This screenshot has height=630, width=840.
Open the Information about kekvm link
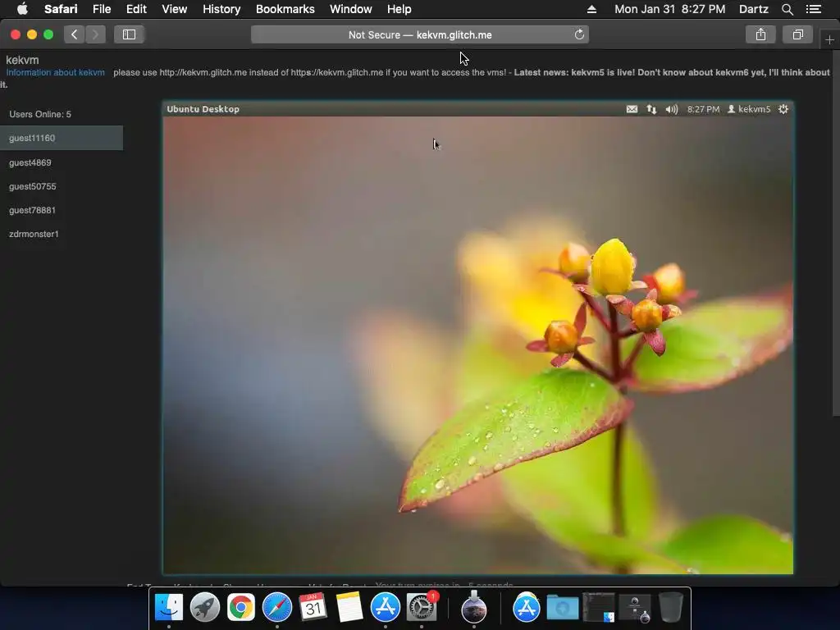[55, 72]
